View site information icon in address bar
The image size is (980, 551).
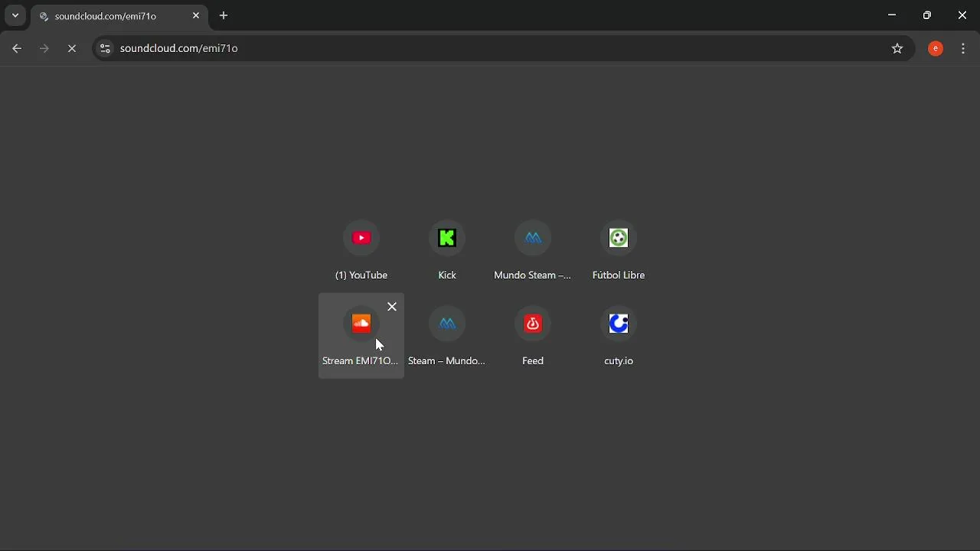click(105, 49)
